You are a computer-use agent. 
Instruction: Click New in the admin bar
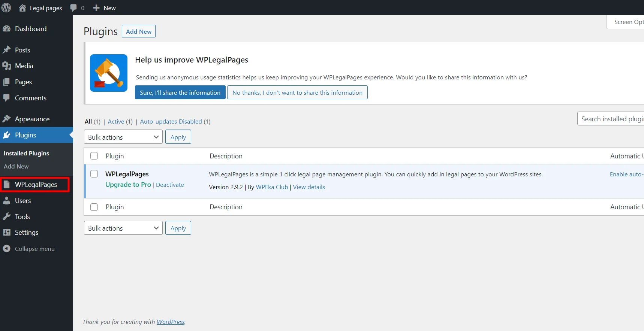[109, 8]
